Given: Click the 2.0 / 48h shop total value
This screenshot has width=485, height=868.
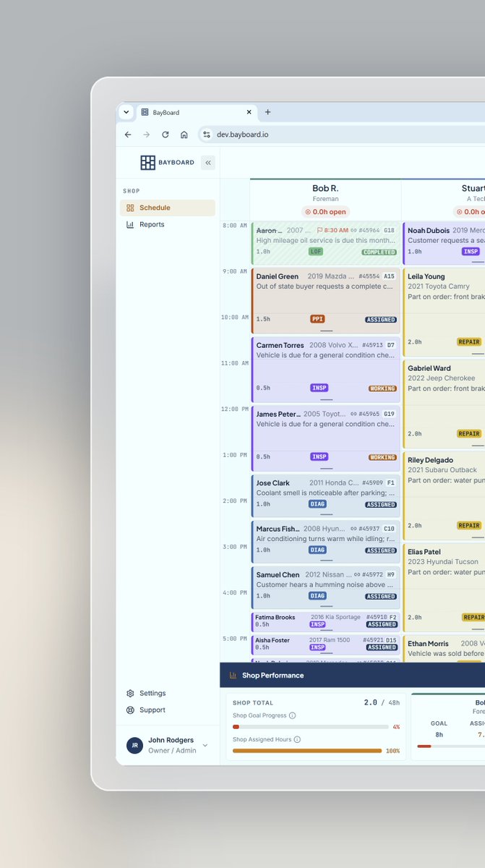Looking at the screenshot, I should (382, 702).
